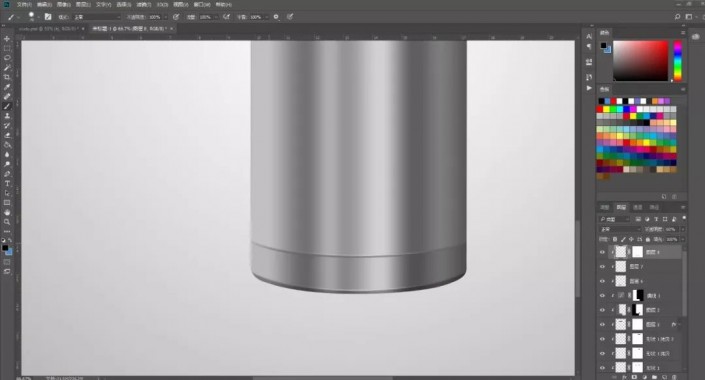This screenshot has width=705, height=380.
Task: Select the Blur tool
Action: click(x=7, y=155)
